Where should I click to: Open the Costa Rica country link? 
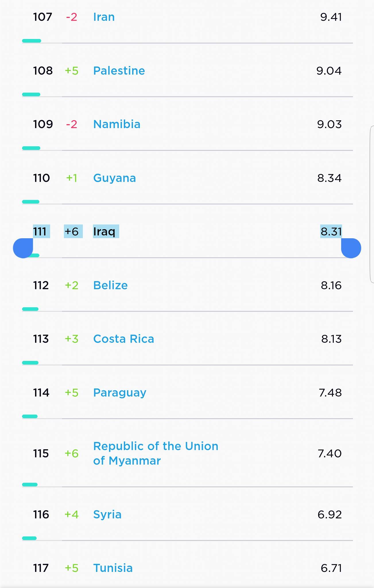124,339
